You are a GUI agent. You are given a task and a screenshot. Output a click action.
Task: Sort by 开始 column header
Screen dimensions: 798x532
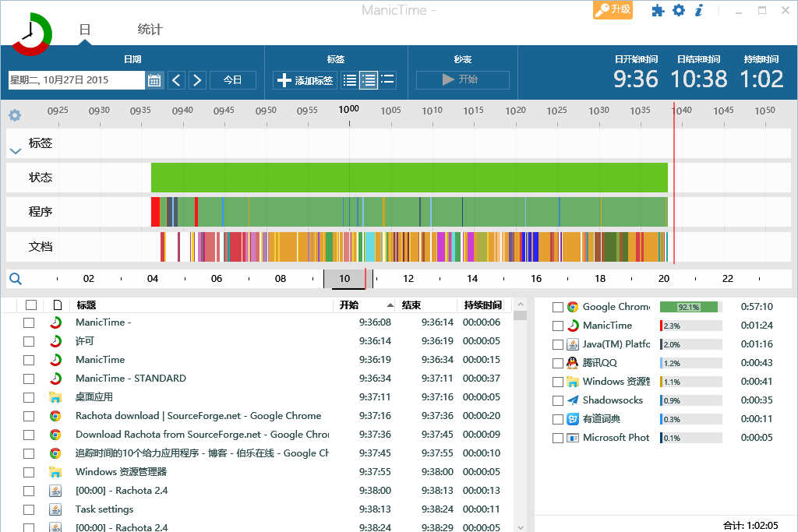(x=365, y=305)
